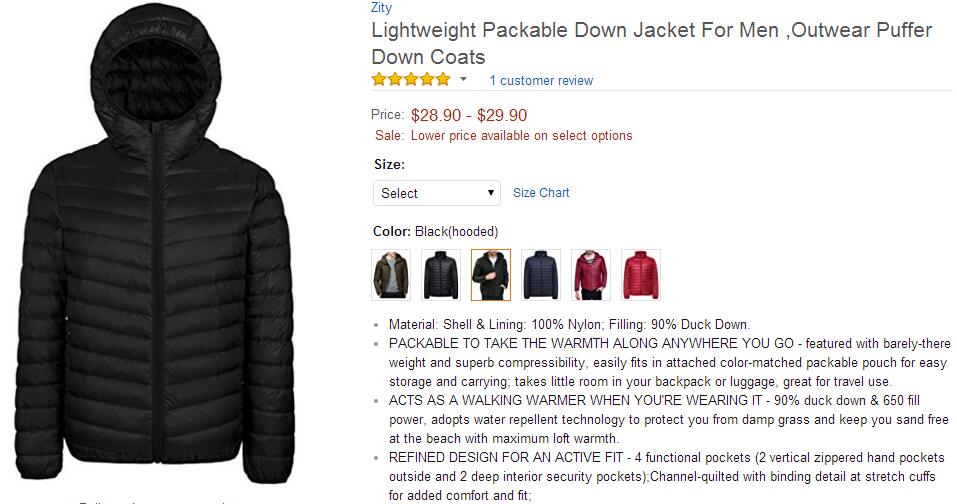Choose the red hooded jacket worn by model
Image resolution: width=957 pixels, height=504 pixels.
click(591, 275)
